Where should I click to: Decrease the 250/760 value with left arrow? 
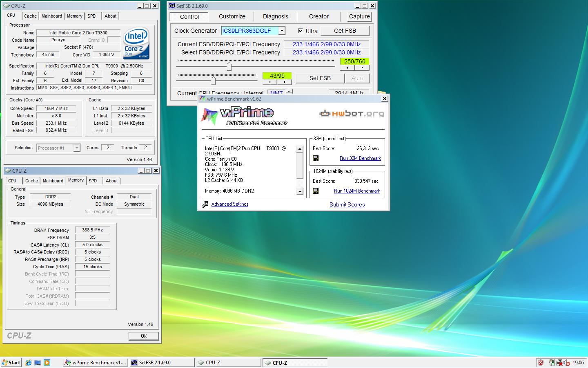pyautogui.click(x=347, y=68)
